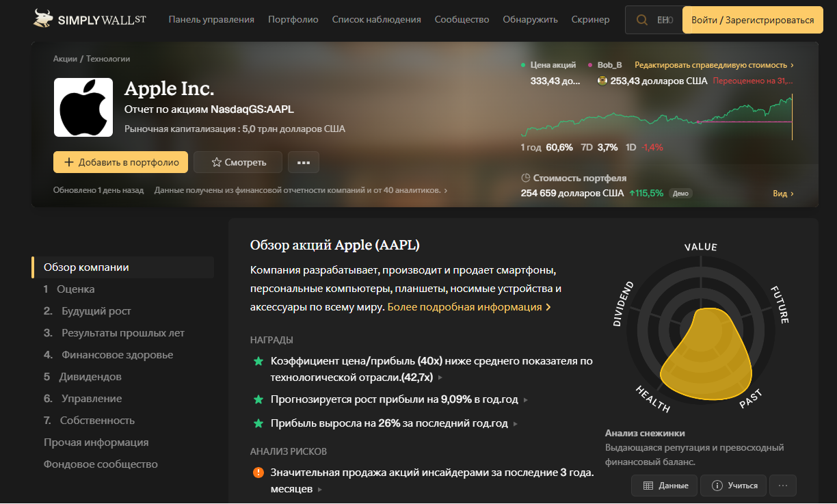The height and width of the screenshot is (504, 837).
Task: Click the green star beside P/E ratio reward
Action: [x=258, y=360]
